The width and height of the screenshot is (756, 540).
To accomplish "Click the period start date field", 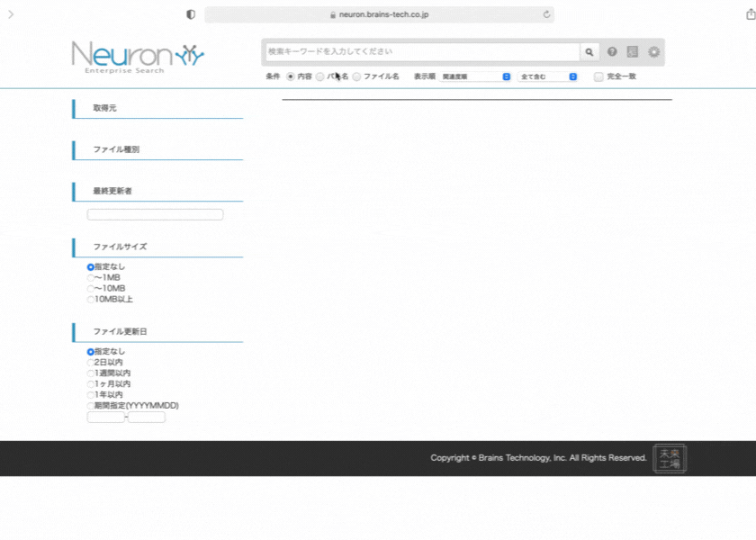I will [x=106, y=418].
